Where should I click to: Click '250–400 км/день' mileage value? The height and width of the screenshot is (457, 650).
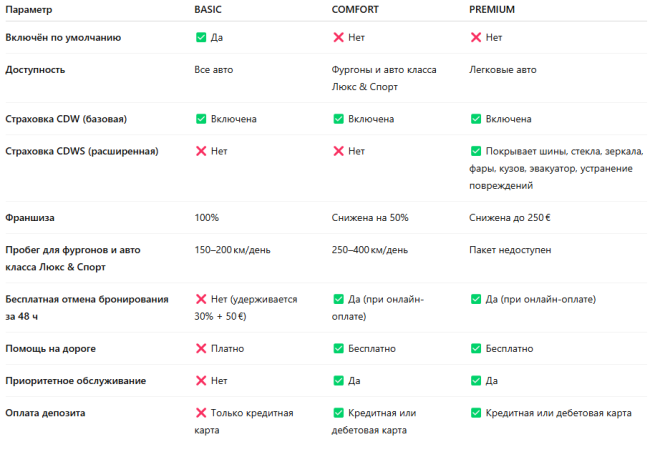(370, 250)
